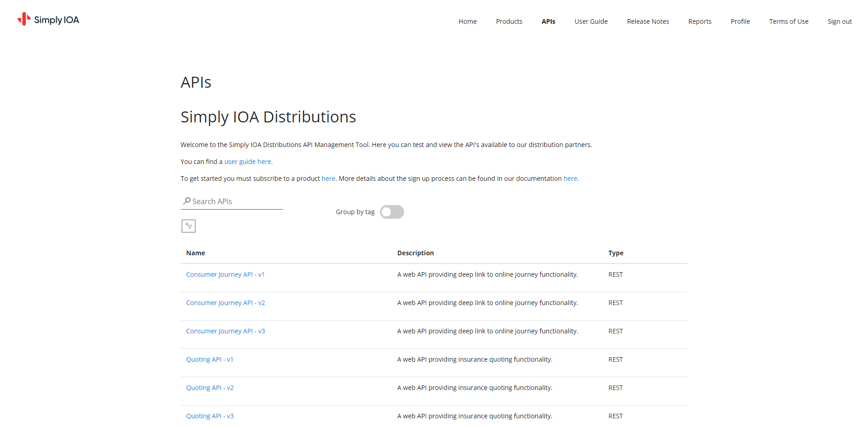This screenshot has height=427, width=868.
Task: Open the User Guide page
Action: click(x=591, y=21)
